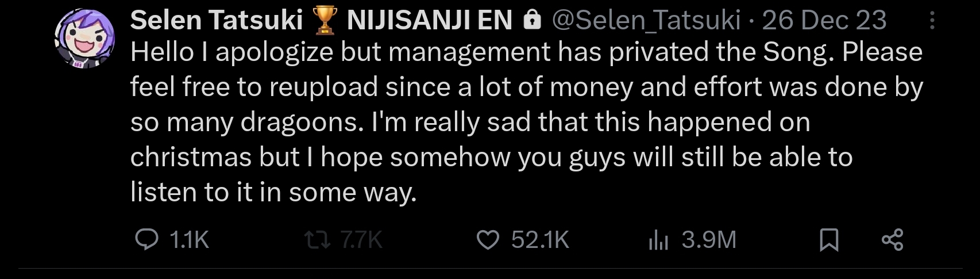Open analytics via the bar chart icon
The height and width of the screenshot is (279, 980).
(x=658, y=240)
